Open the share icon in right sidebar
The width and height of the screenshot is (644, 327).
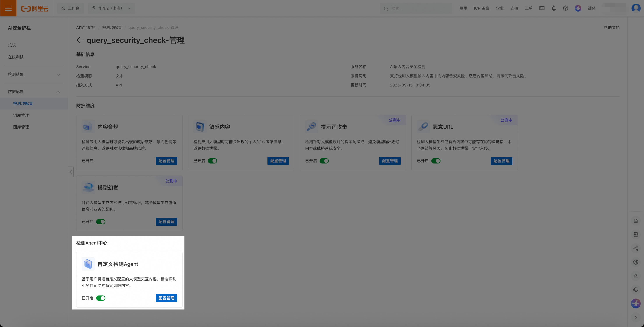click(x=635, y=248)
